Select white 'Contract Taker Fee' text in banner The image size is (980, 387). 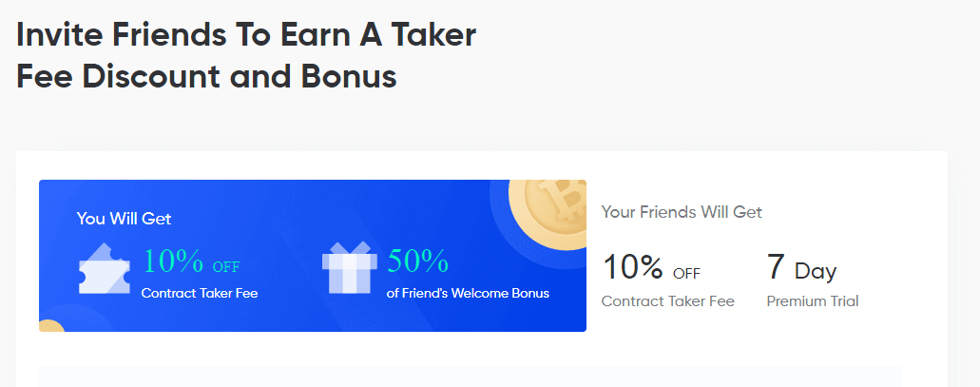click(200, 293)
